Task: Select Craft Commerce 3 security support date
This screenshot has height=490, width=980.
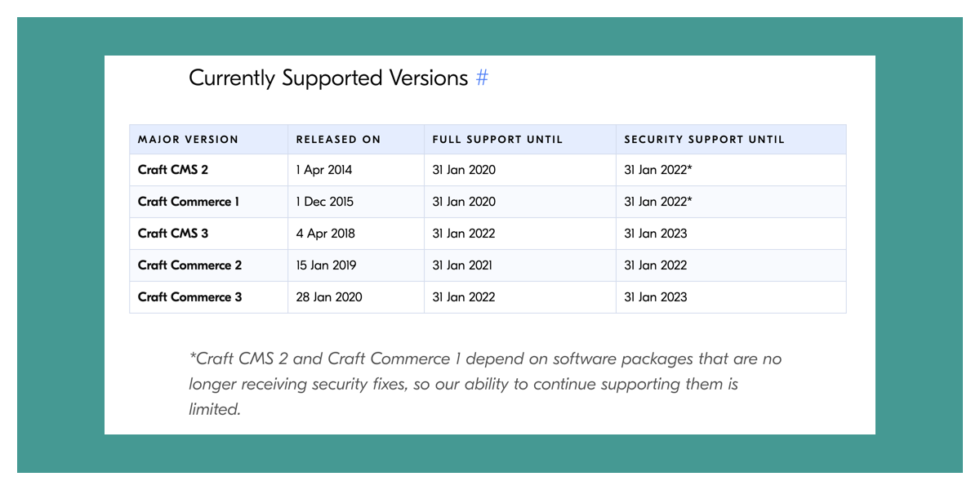Action: (656, 297)
